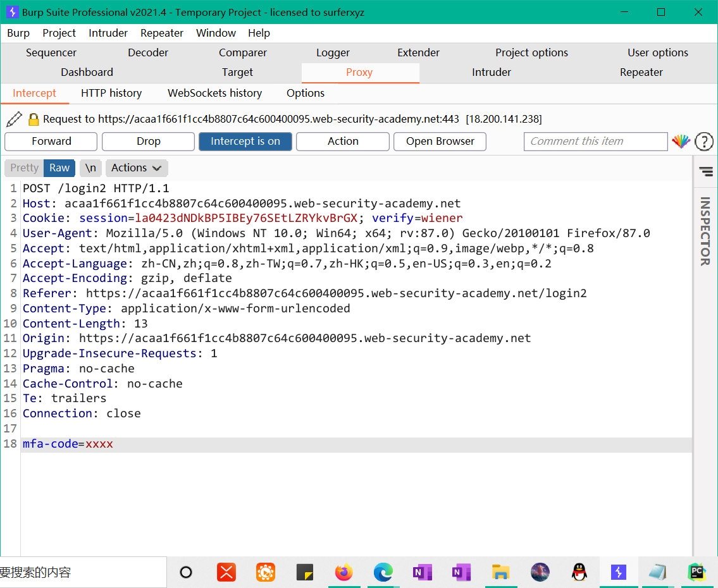Switch to the Target tab
This screenshot has width=718, height=588.
click(237, 72)
